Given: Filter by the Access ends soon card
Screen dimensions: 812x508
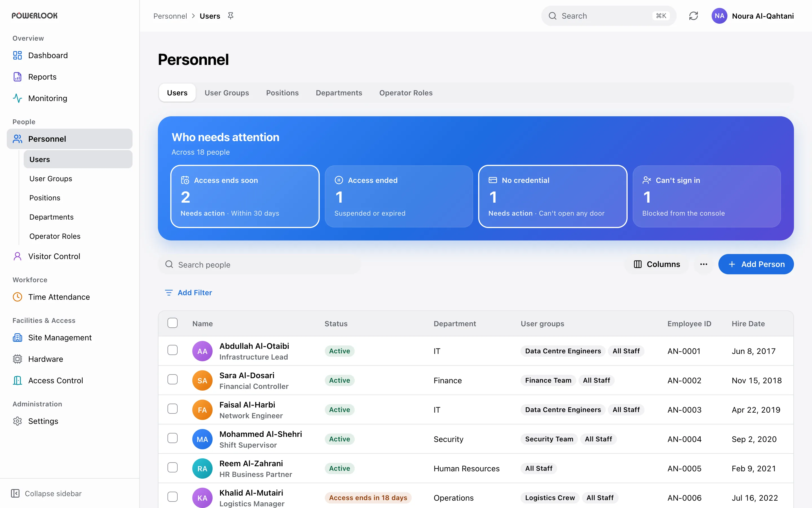Looking at the screenshot, I should (x=245, y=196).
